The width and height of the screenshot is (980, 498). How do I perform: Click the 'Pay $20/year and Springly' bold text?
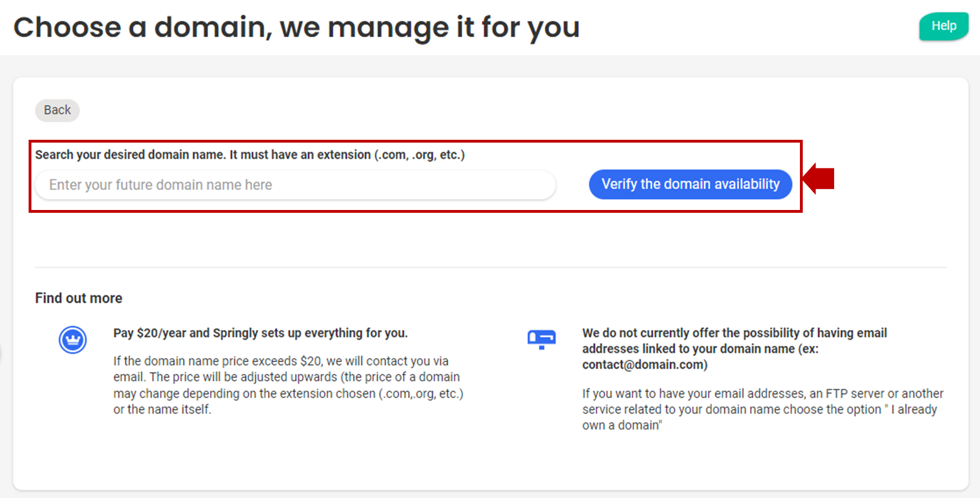click(260, 333)
